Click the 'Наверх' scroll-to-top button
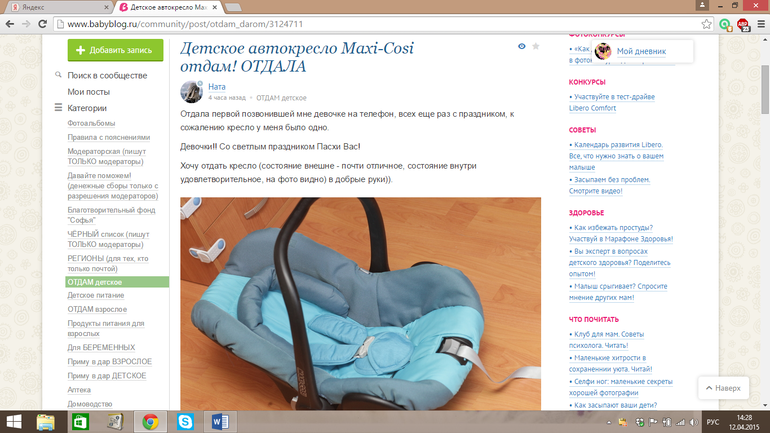The height and width of the screenshot is (433, 770). [721, 387]
